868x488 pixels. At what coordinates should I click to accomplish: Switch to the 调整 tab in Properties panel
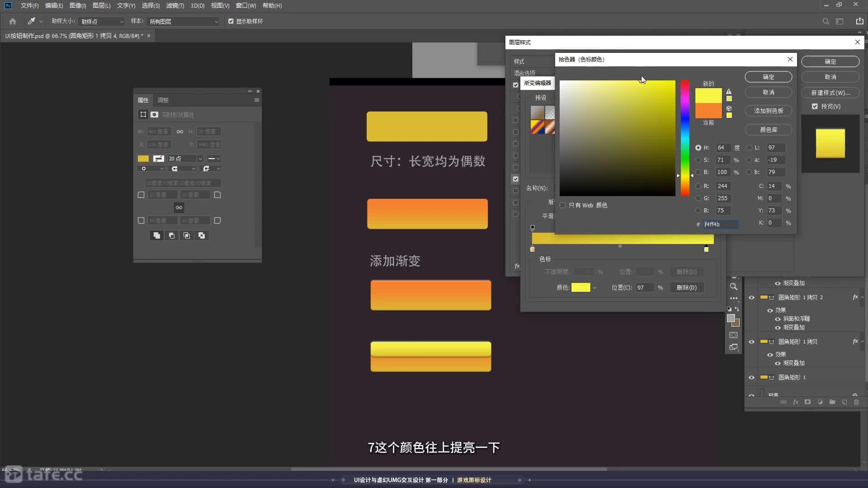(x=163, y=100)
